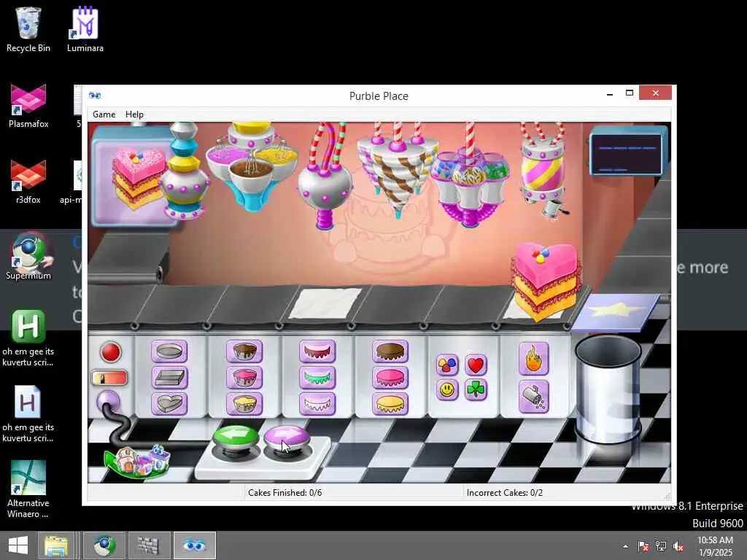Return to Purble Place village icon

coord(137,461)
